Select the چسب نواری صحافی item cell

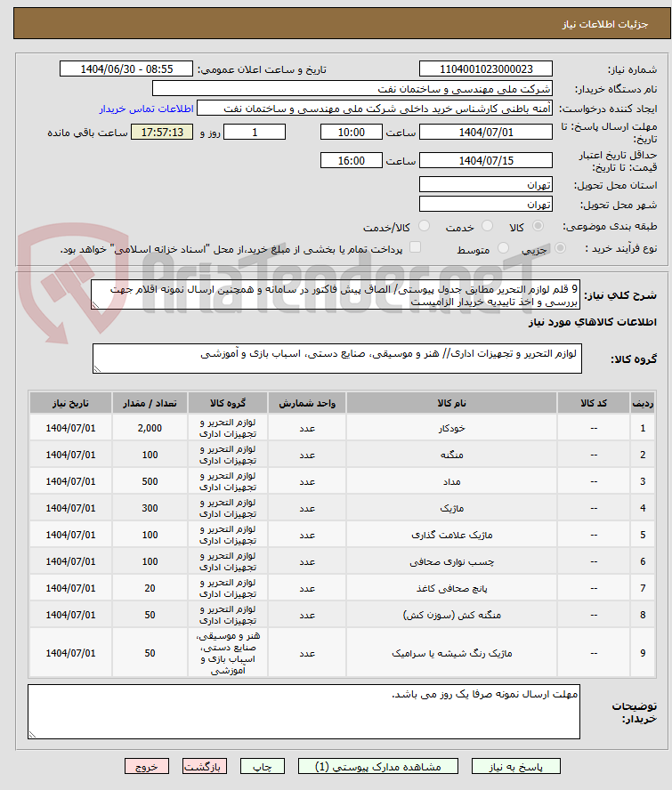[451, 561]
